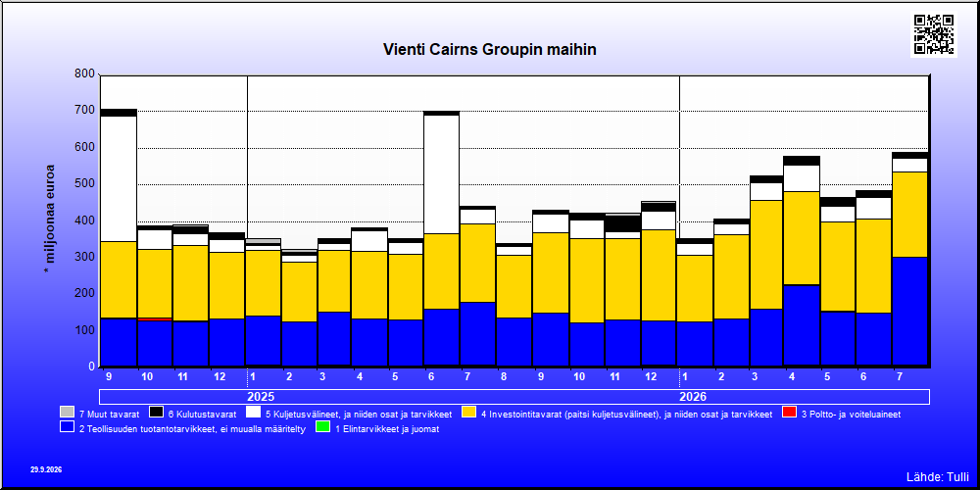Click the yellow segment of 2025 month 12 bar
The width and height of the screenshot is (980, 490).
(659, 275)
